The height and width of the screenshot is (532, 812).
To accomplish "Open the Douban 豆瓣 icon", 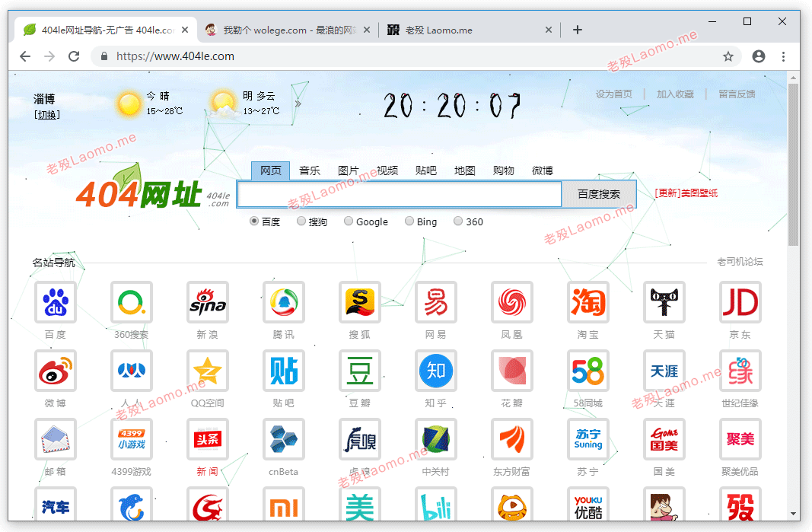I will tap(360, 371).
